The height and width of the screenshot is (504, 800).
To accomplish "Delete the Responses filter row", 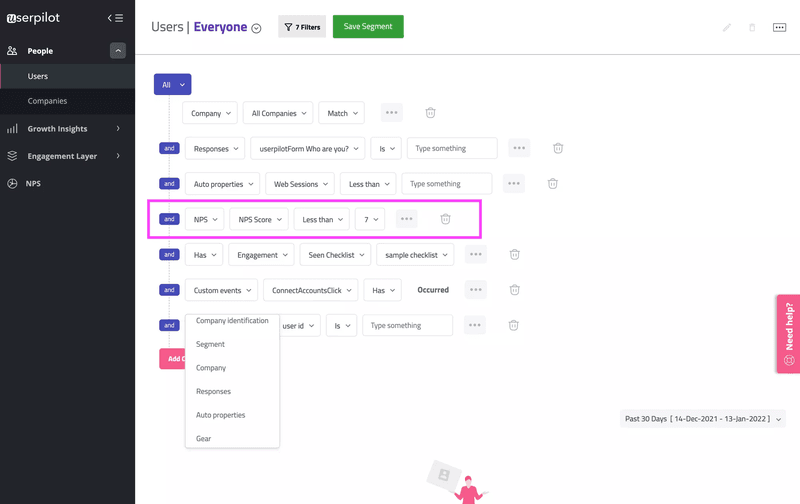I will click(x=558, y=148).
